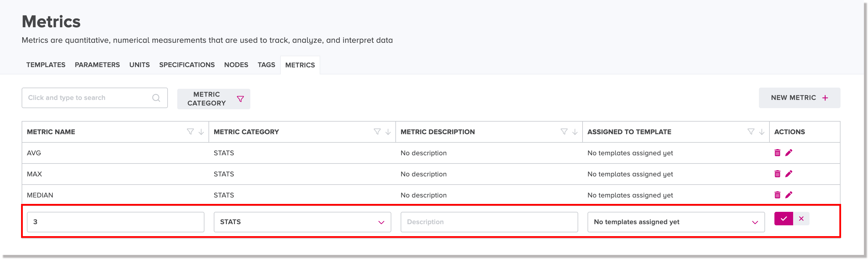
Task: Click No description in the AVG row
Action: pyautogui.click(x=423, y=153)
